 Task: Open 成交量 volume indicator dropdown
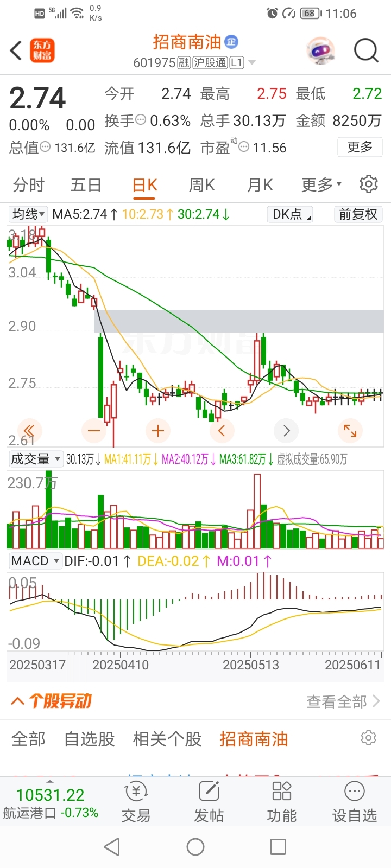coord(36,459)
